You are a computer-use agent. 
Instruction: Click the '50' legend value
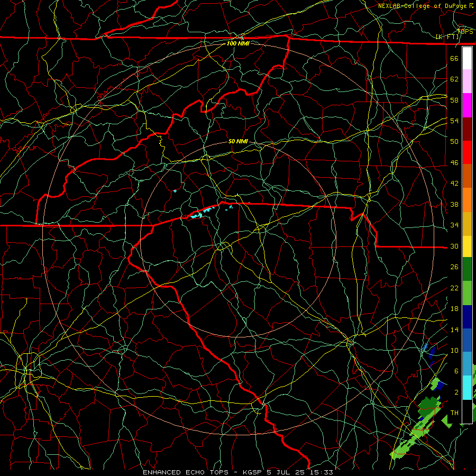(454, 142)
